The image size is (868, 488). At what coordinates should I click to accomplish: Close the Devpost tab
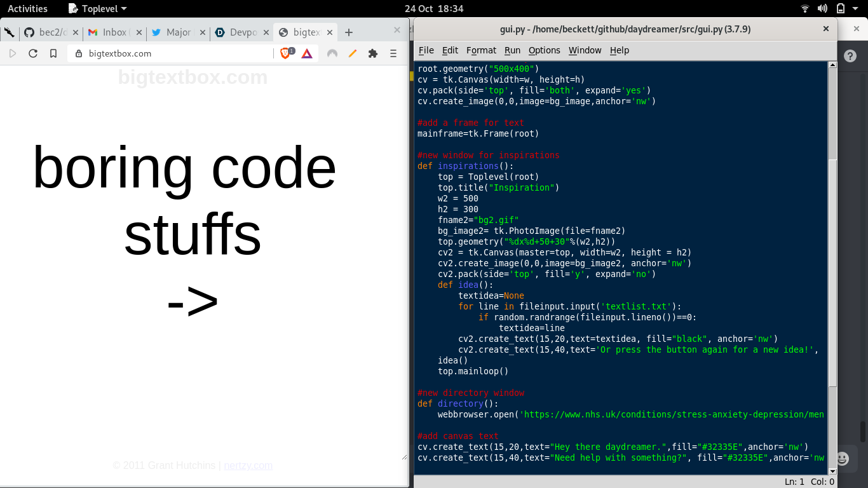[267, 32]
